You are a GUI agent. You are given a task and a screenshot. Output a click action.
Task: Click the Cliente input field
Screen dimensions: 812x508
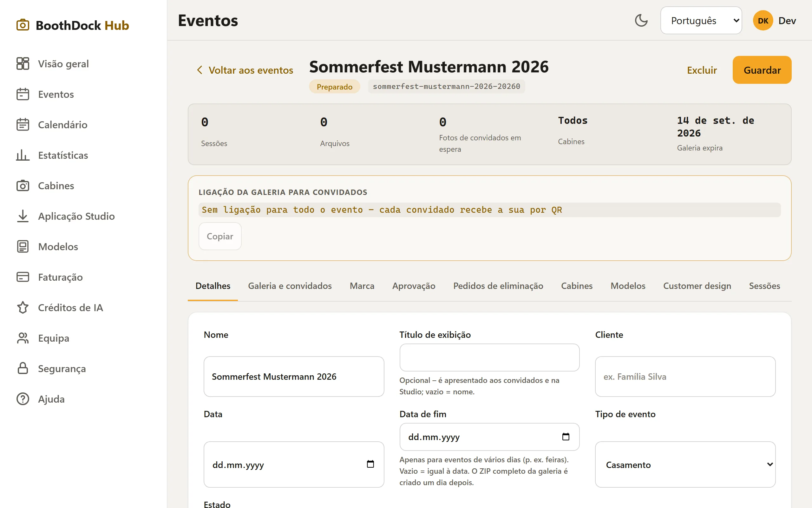tap(685, 376)
